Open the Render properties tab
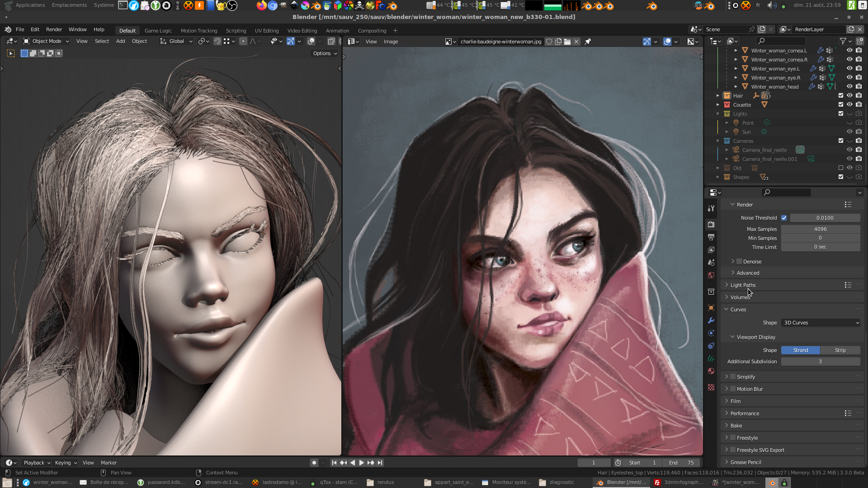This screenshot has width=868, height=488. click(x=711, y=224)
